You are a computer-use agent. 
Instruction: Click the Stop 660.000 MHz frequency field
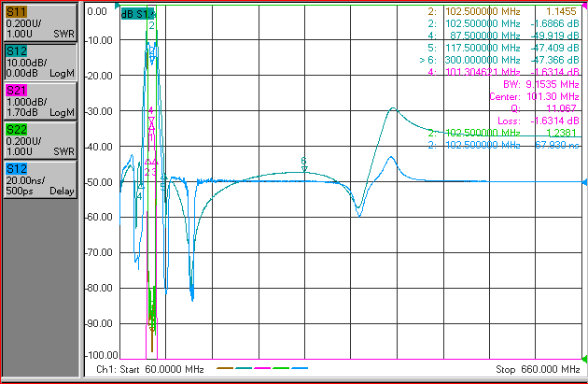tap(538, 369)
